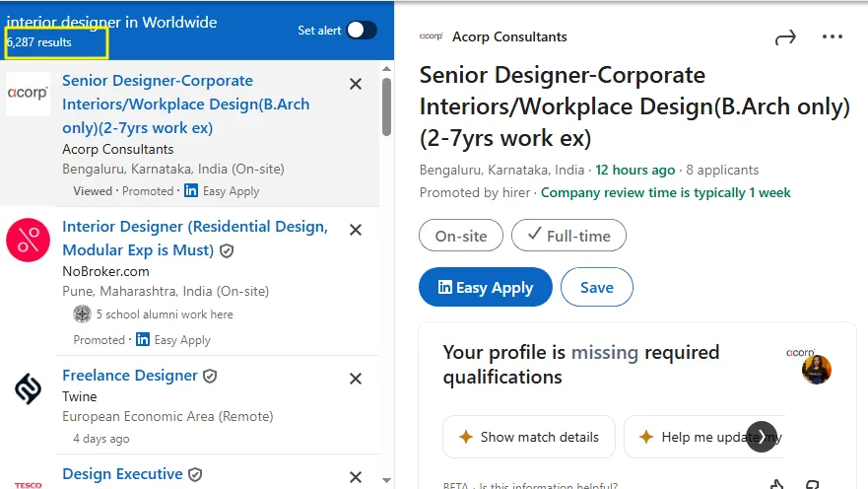Click the Easy Apply button
This screenshot has height=489, width=868.
point(485,287)
